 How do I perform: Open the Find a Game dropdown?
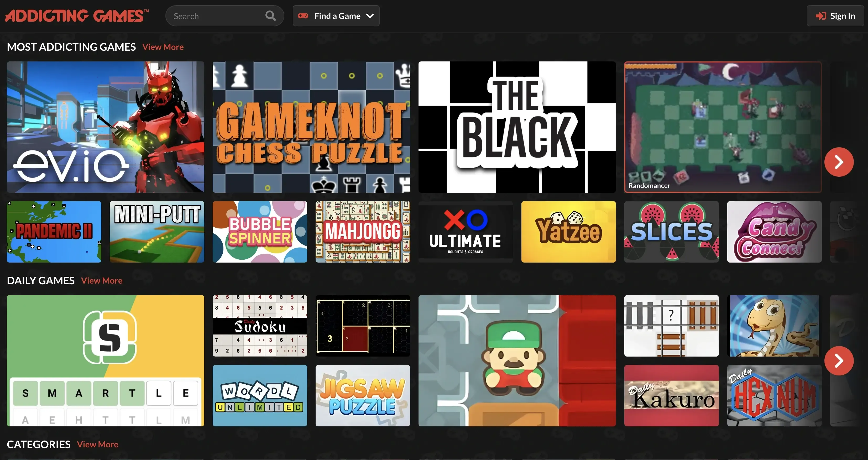pos(336,16)
